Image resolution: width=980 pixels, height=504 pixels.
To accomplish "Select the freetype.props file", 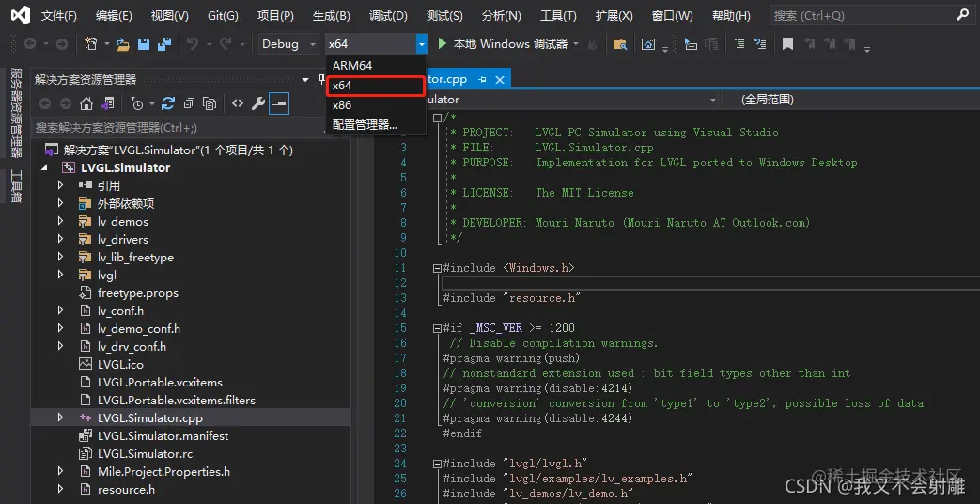I will click(x=137, y=292).
